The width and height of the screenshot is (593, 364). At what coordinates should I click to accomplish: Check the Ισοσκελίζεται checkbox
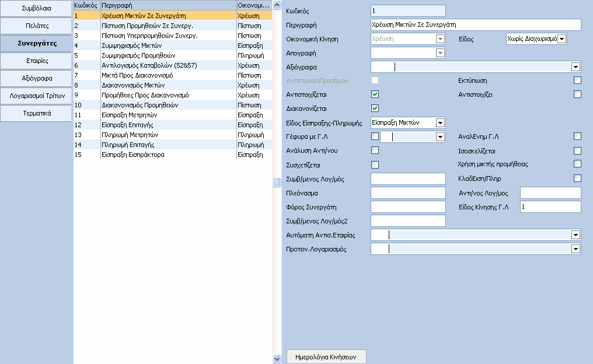pos(577,150)
